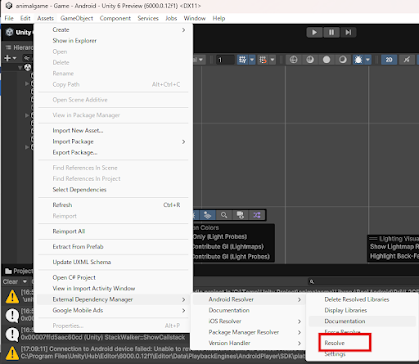Click the Unity scene icon in Hierarchy

(27, 68)
